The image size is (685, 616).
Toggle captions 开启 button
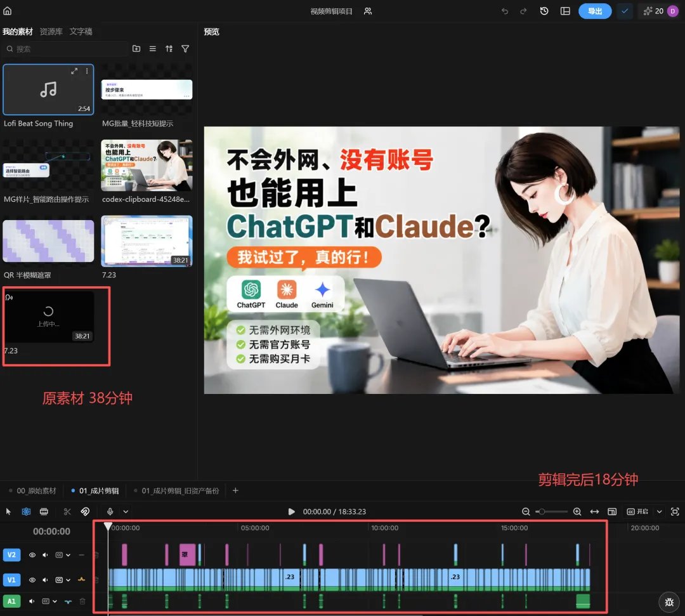(x=638, y=511)
